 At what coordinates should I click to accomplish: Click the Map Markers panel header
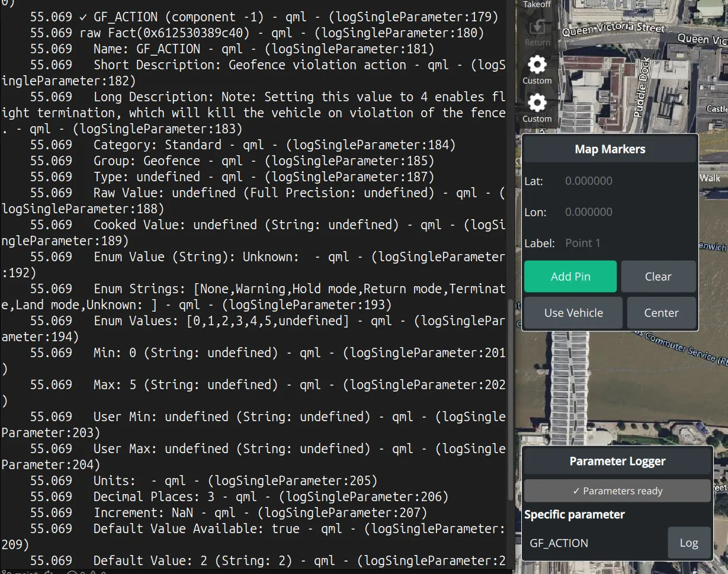click(x=610, y=149)
